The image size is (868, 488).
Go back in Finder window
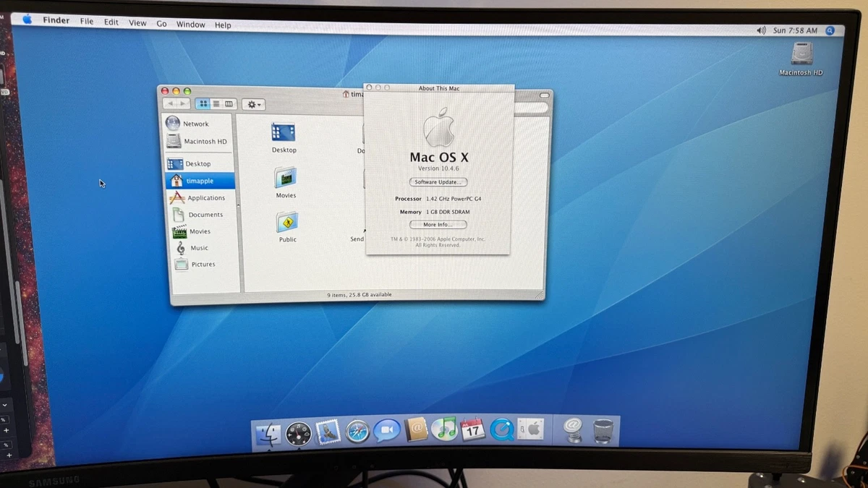tap(171, 104)
